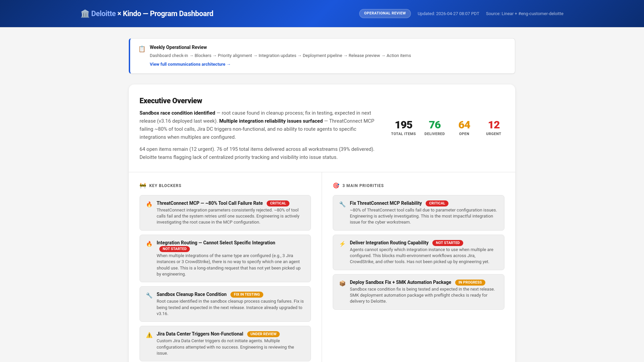Click the 12 Urgent stat
Image resolution: width=644 pixels, height=362 pixels.
pos(494,128)
